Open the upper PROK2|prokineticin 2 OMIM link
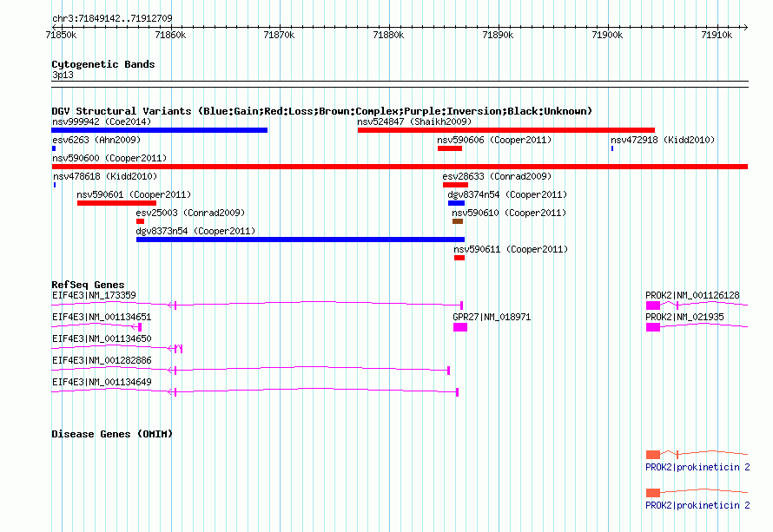 click(x=697, y=467)
